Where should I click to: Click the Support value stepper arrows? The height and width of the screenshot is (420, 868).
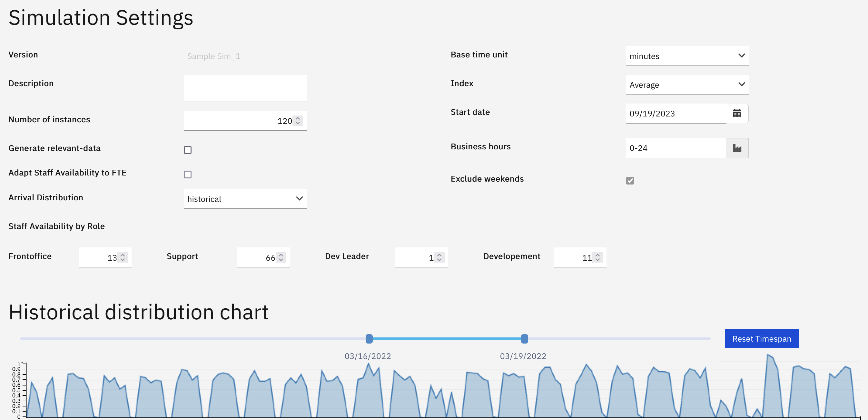[x=281, y=257]
